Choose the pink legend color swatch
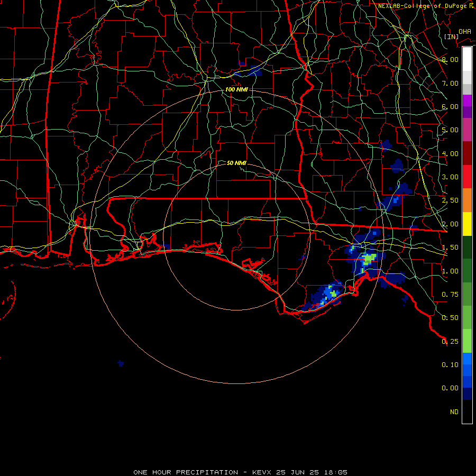This screenshot has height=476, width=476. click(467, 130)
